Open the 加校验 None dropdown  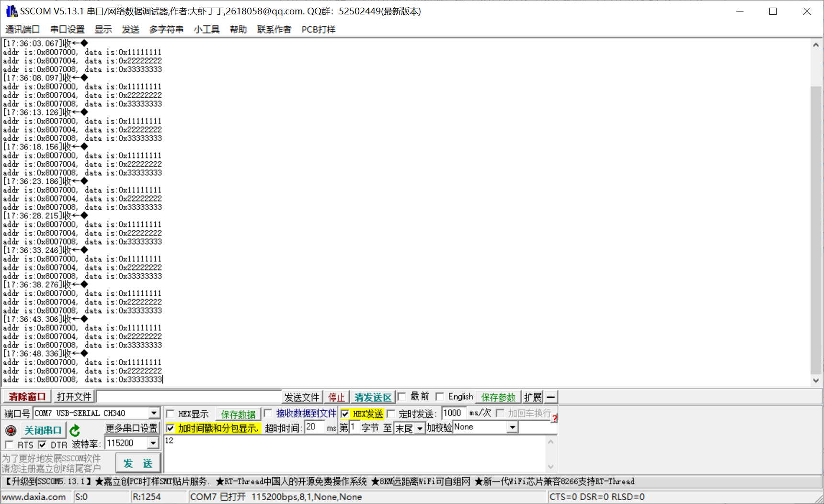pos(512,427)
